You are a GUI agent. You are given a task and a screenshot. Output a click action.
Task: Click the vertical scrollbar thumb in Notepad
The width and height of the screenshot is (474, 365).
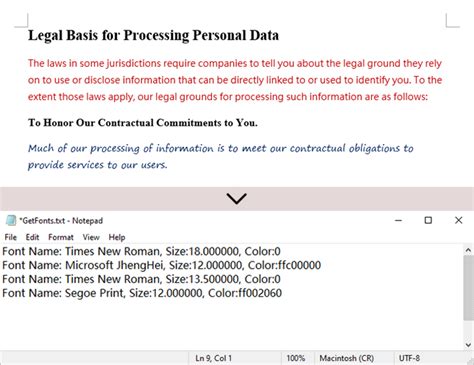(x=468, y=288)
